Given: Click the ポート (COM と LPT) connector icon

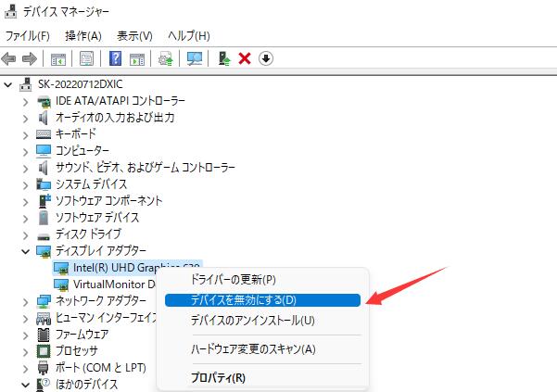Looking at the screenshot, I should coord(43,368).
